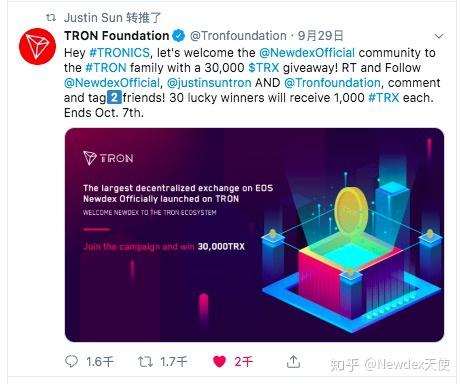
Task: Click the retweeted indicator icon beside Justin Sun
Action: point(51,18)
